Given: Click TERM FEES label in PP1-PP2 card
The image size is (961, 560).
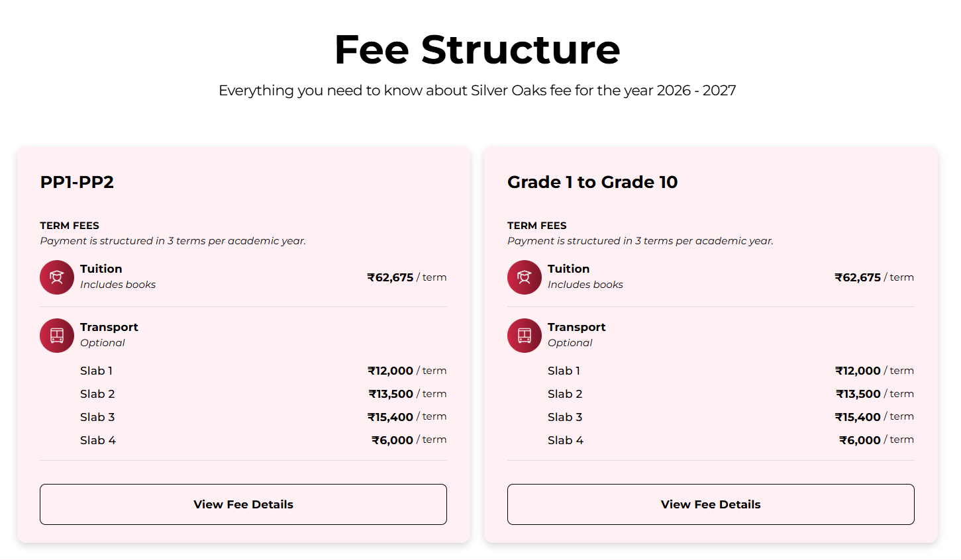Looking at the screenshot, I should click(69, 225).
